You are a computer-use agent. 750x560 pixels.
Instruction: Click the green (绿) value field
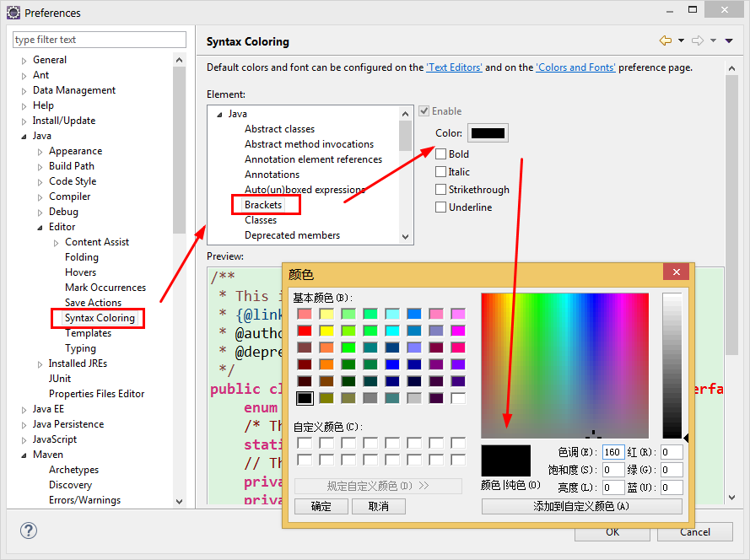[x=672, y=470]
